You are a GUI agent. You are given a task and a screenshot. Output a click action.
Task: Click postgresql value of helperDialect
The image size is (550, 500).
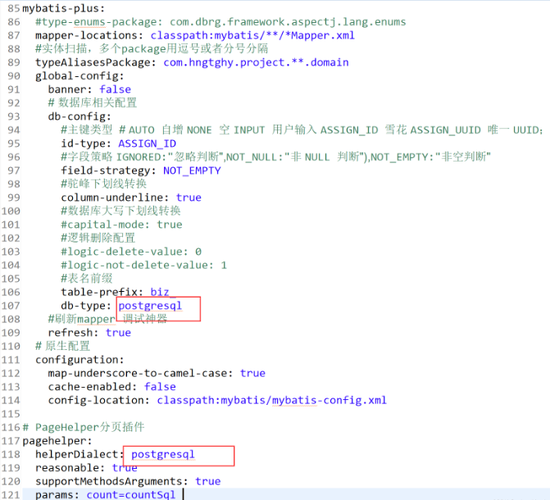pos(163,454)
